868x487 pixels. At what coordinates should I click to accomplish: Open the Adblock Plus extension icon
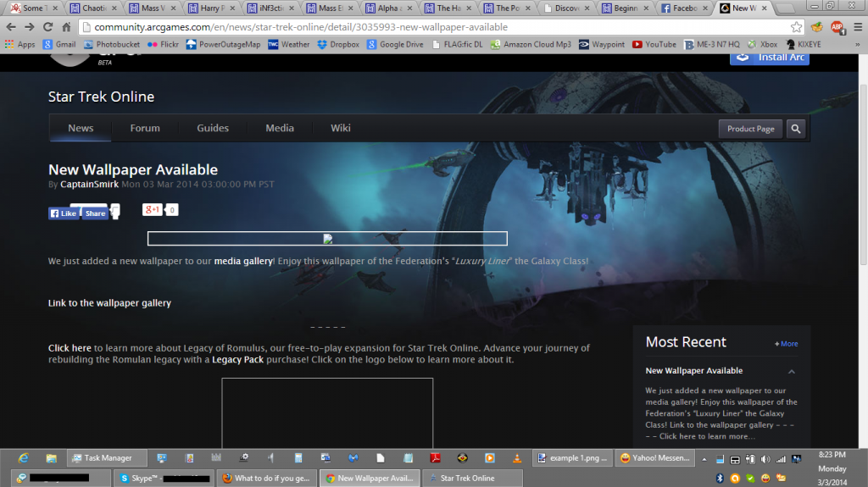[837, 27]
